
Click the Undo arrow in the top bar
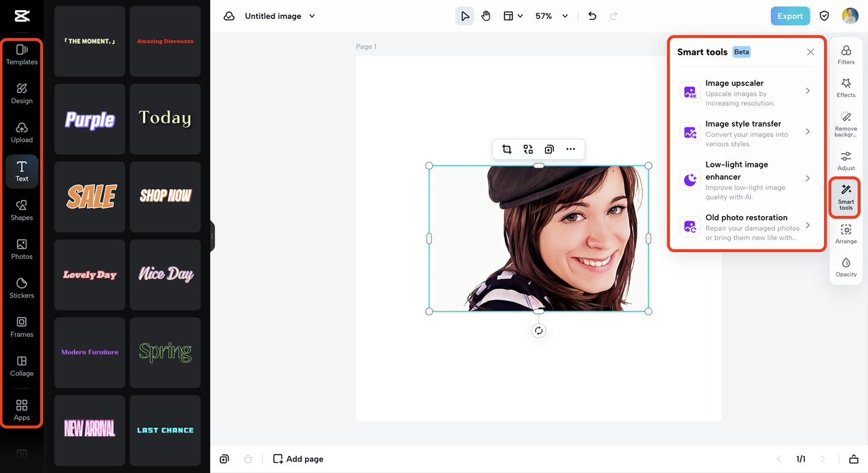[x=592, y=16]
